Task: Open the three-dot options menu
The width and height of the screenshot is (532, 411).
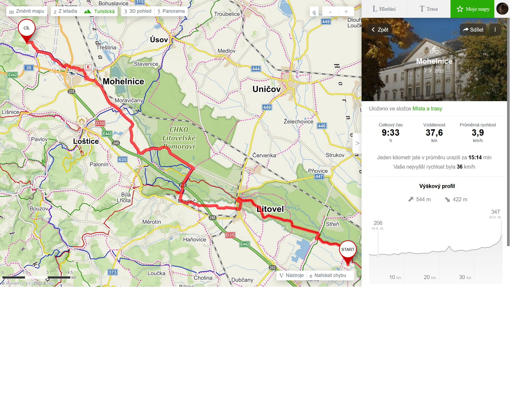Action: pos(495,30)
